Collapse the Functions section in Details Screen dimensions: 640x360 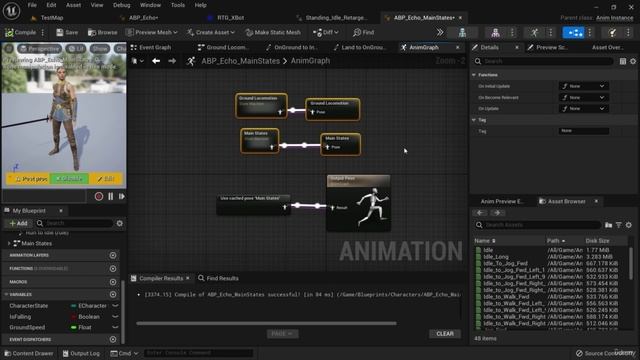(x=474, y=75)
